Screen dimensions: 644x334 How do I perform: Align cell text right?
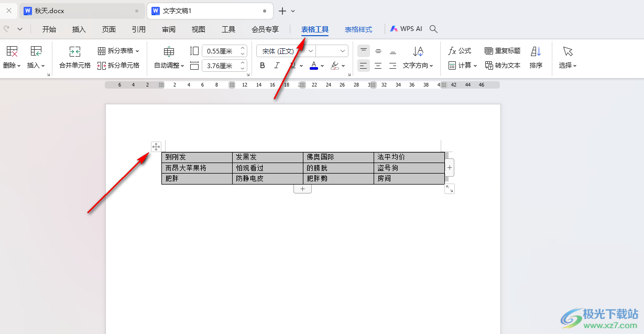click(x=393, y=66)
